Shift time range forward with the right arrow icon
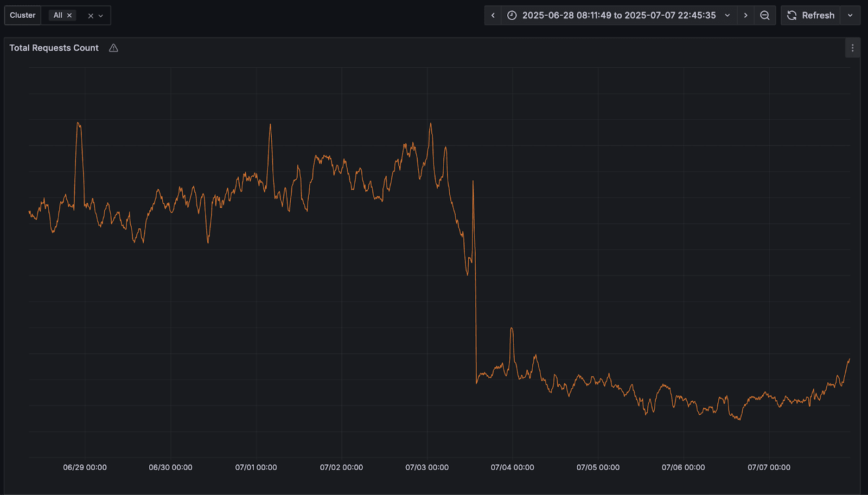 745,15
